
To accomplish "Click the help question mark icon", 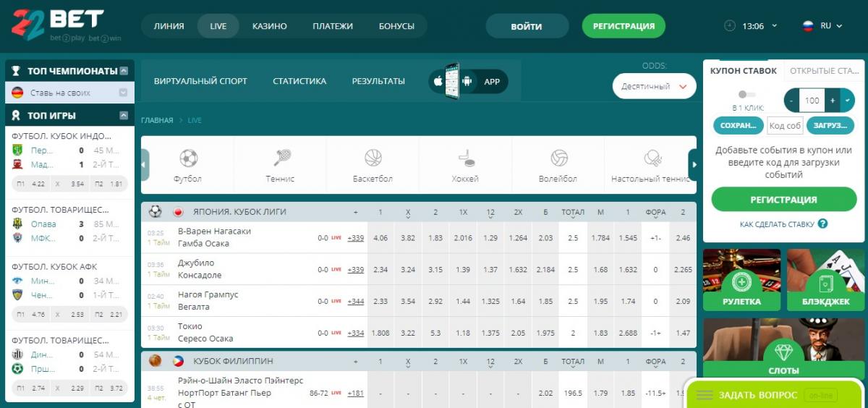I will tap(822, 224).
